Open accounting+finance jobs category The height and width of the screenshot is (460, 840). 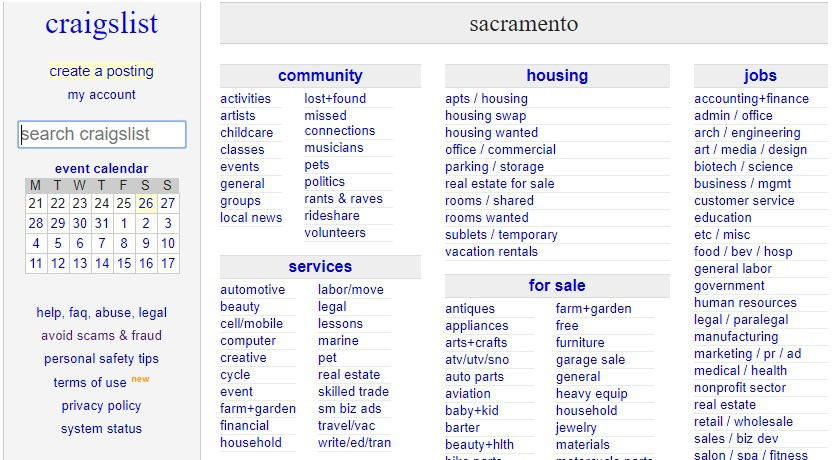(x=751, y=99)
